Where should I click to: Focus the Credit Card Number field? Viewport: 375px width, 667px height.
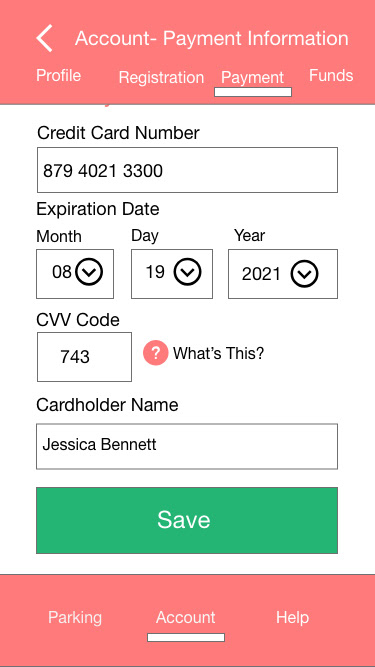pyautogui.click(x=188, y=170)
